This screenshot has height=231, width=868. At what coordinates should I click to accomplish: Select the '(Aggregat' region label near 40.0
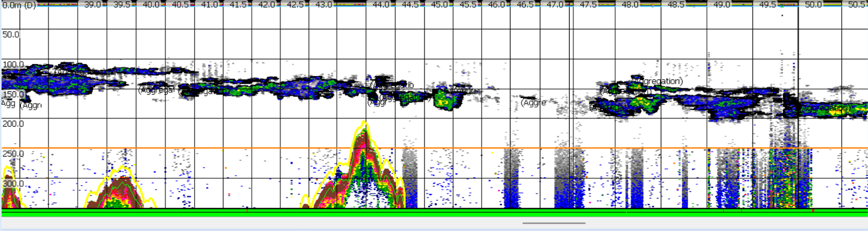point(157,90)
